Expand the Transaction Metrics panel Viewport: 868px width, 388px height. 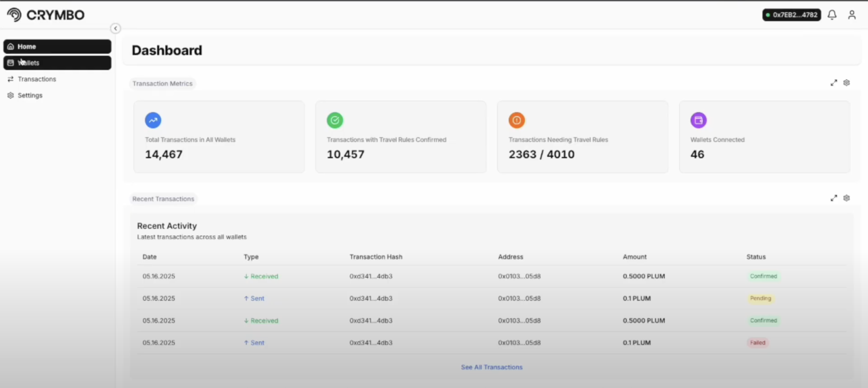click(x=834, y=83)
